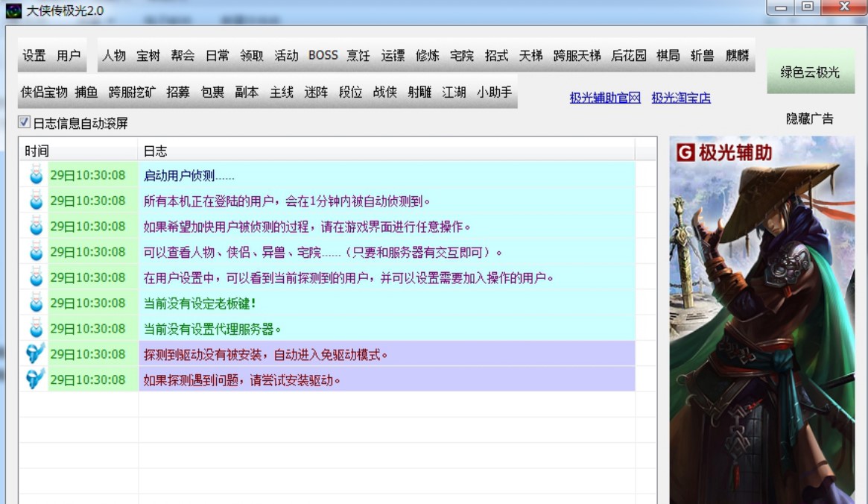Toggle the 日志信息自动滚屏 checkbox
This screenshot has width=868, height=504.
(x=25, y=122)
